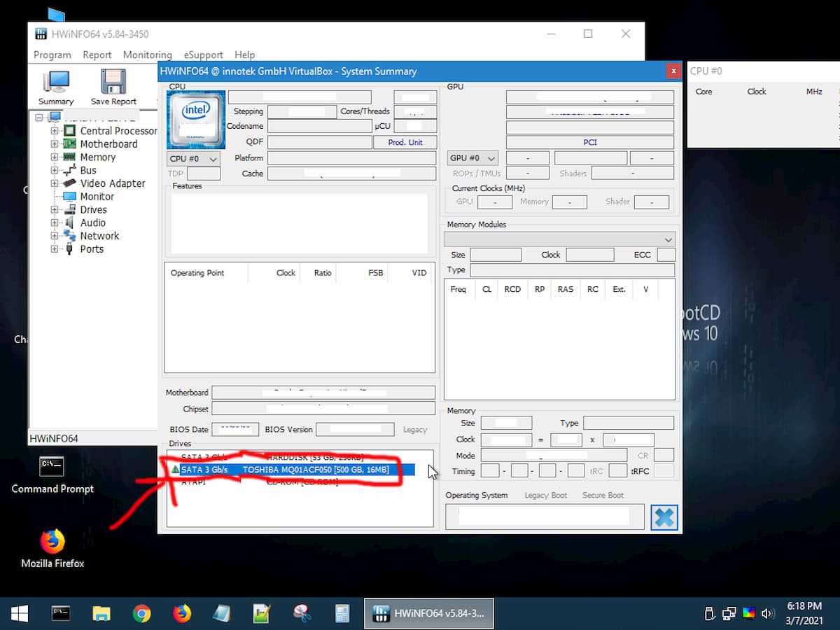The image size is (840, 630).
Task: Expand the Bus tree node
Action: (x=55, y=170)
